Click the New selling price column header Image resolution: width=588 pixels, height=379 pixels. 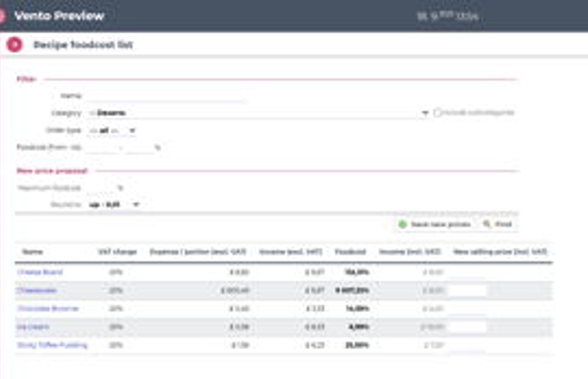(500, 252)
